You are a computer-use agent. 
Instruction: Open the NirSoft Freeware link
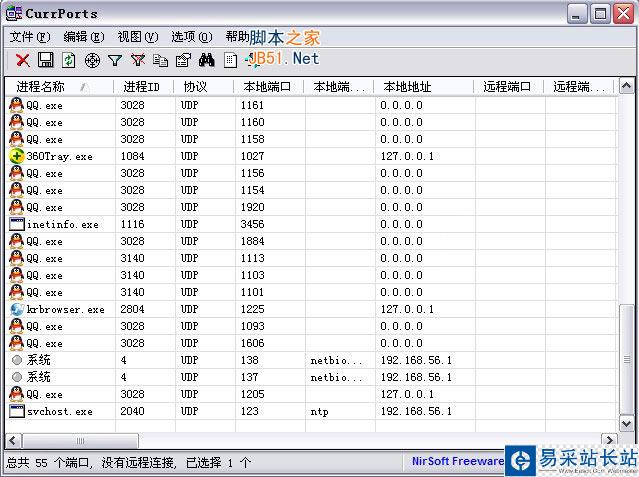click(458, 461)
